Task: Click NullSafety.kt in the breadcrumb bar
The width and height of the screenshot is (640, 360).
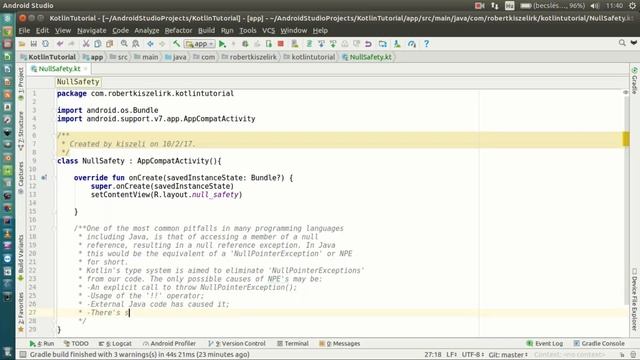Action: pyautogui.click(x=367, y=57)
